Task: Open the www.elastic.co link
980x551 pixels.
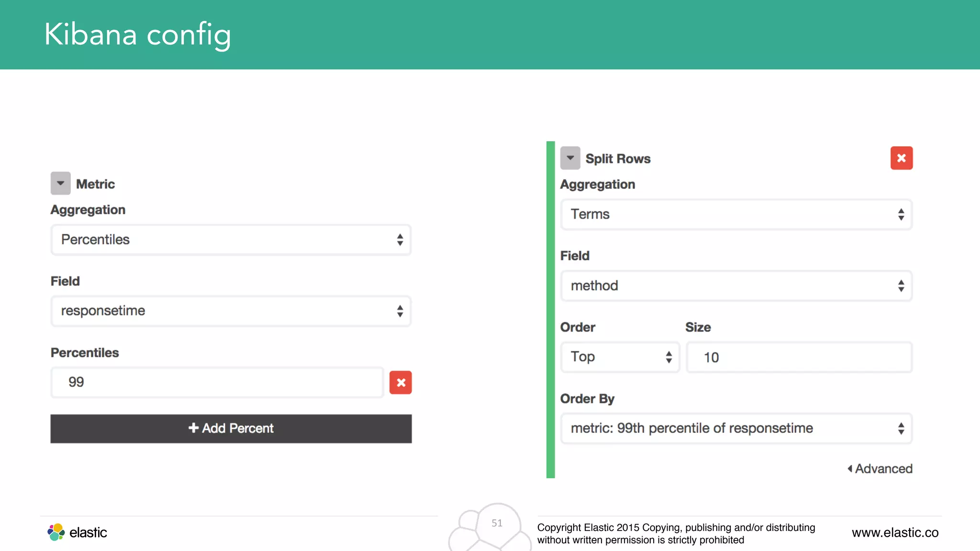Action: 895,532
